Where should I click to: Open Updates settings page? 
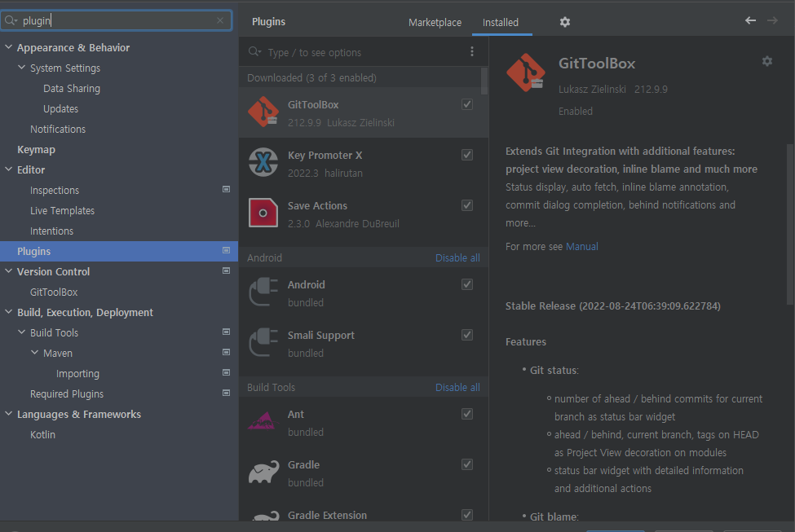coord(60,109)
